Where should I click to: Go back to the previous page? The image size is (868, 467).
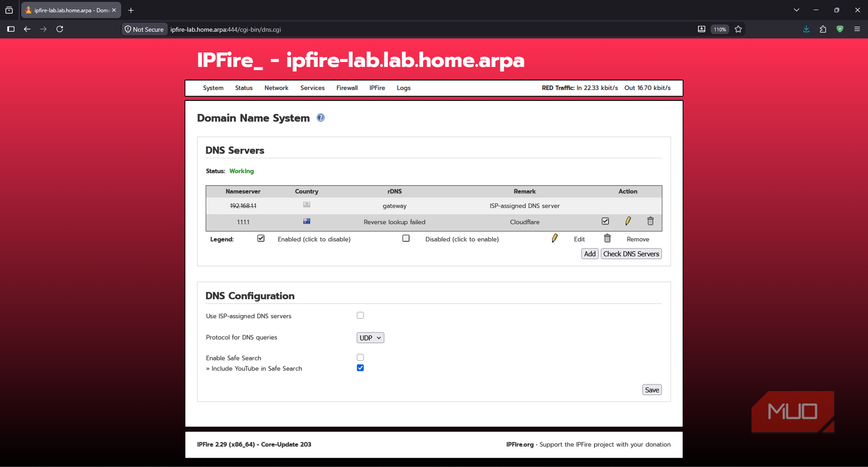coord(27,29)
